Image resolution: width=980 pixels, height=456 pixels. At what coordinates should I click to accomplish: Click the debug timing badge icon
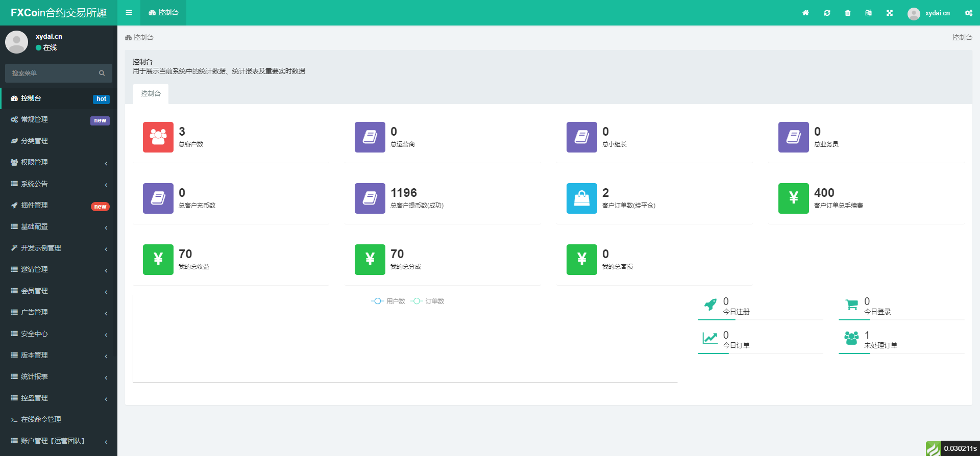tap(934, 448)
